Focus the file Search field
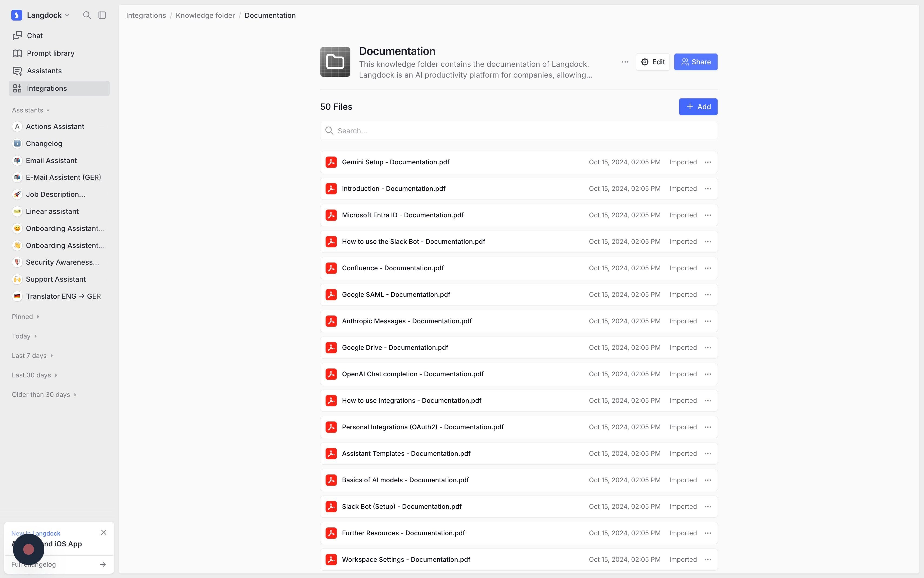 (519, 131)
